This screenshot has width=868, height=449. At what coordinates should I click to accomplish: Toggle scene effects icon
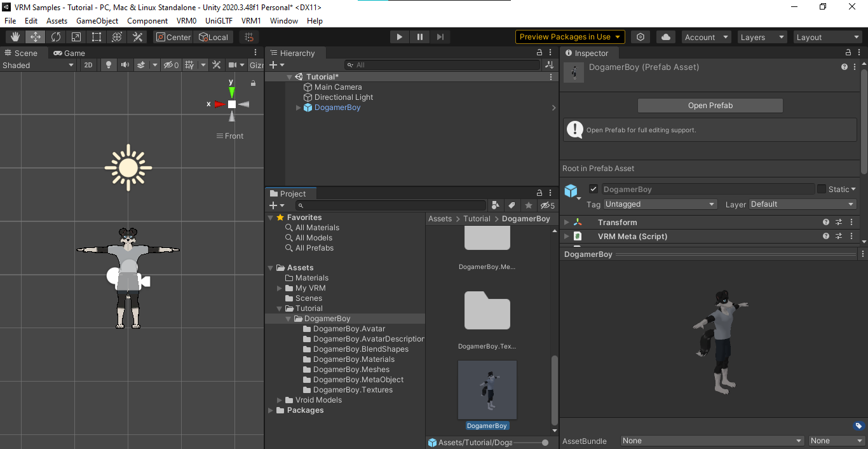141,65
